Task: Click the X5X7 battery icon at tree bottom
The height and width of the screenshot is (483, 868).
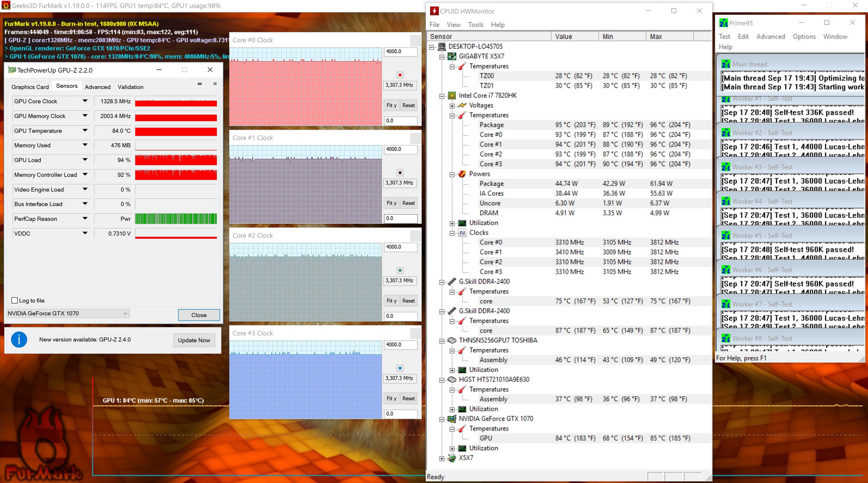Action: point(452,458)
